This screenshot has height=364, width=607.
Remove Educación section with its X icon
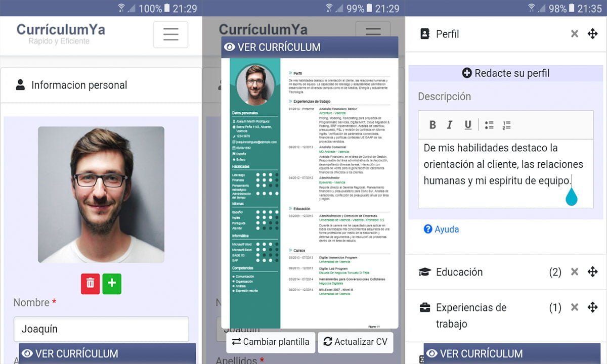(575, 272)
